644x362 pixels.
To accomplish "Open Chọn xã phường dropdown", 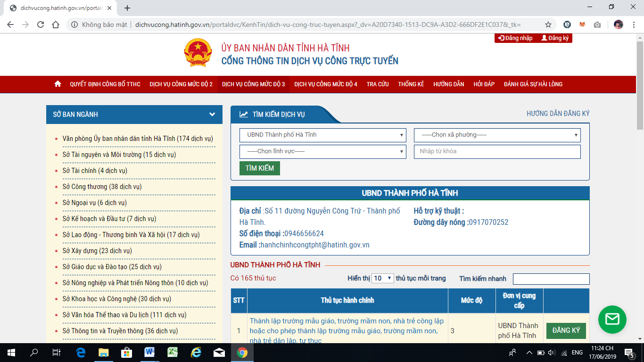I will tap(497, 135).
